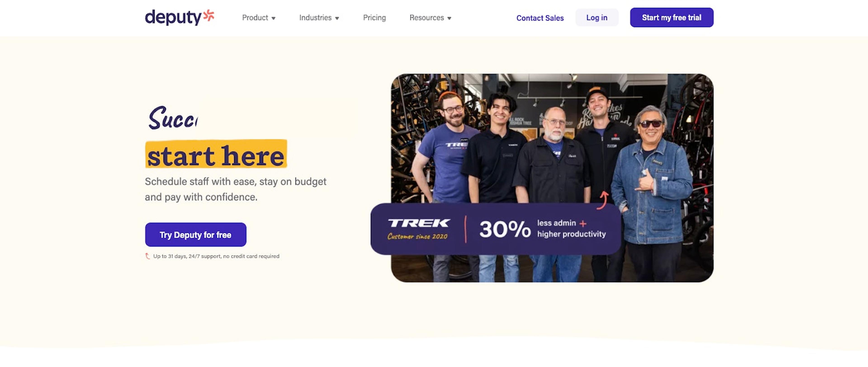The image size is (868, 367).
Task: Click the '30%' statistic on the banner
Action: coord(505,229)
